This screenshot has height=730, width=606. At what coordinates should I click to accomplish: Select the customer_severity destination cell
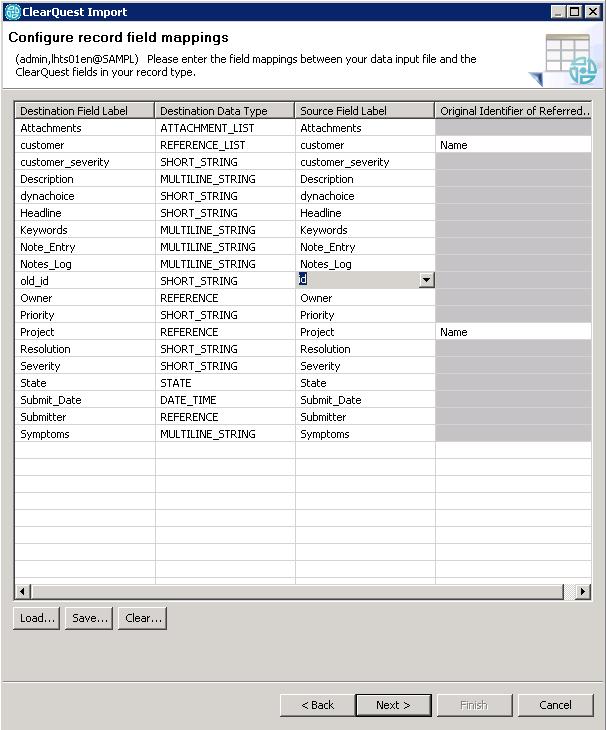pos(85,162)
